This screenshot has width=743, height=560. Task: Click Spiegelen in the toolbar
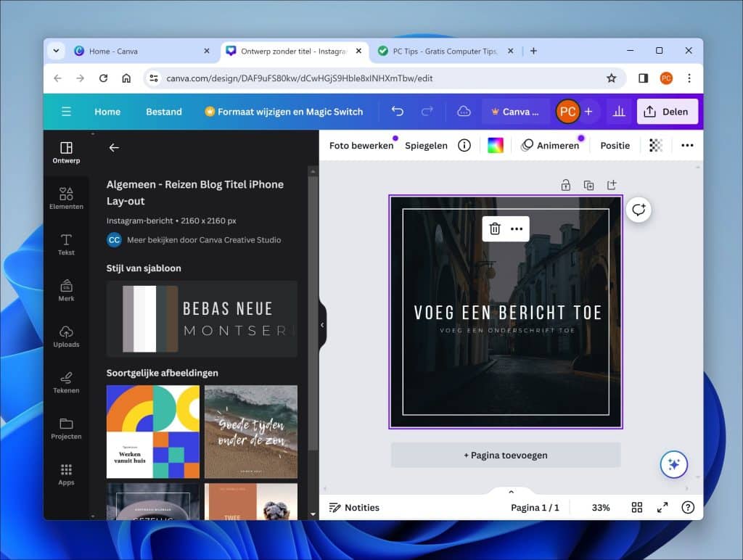click(426, 146)
